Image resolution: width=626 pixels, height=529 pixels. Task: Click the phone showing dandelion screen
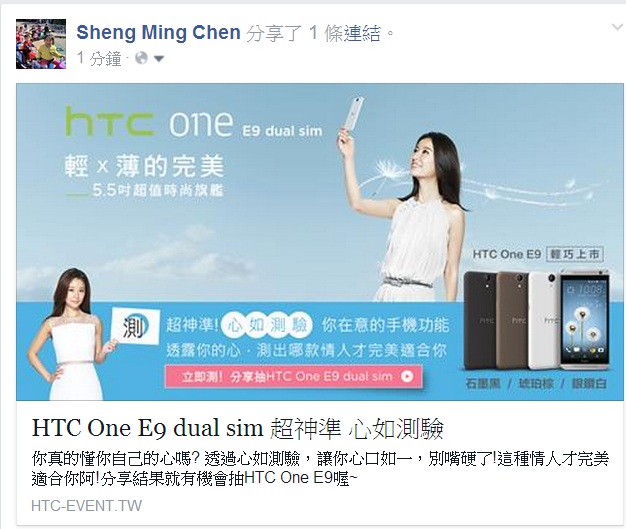click(585, 319)
